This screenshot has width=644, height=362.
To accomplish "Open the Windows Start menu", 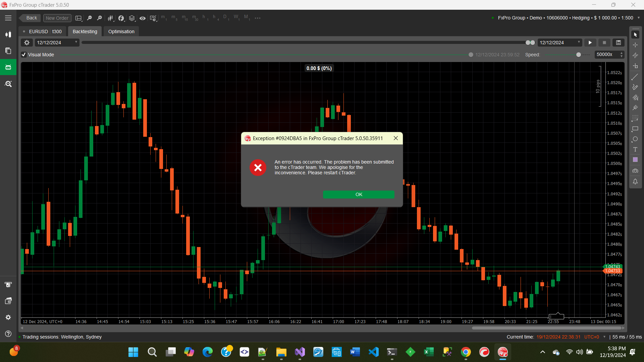I will click(133, 352).
